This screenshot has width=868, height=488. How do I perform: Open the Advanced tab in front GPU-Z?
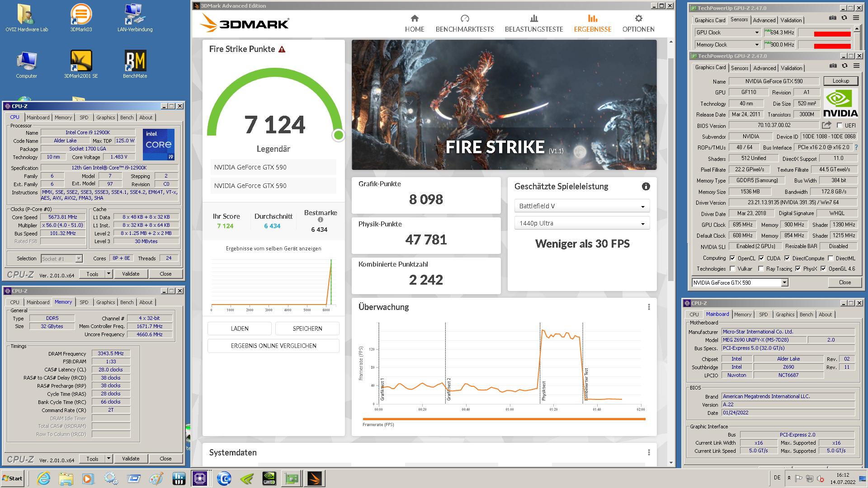[764, 68]
